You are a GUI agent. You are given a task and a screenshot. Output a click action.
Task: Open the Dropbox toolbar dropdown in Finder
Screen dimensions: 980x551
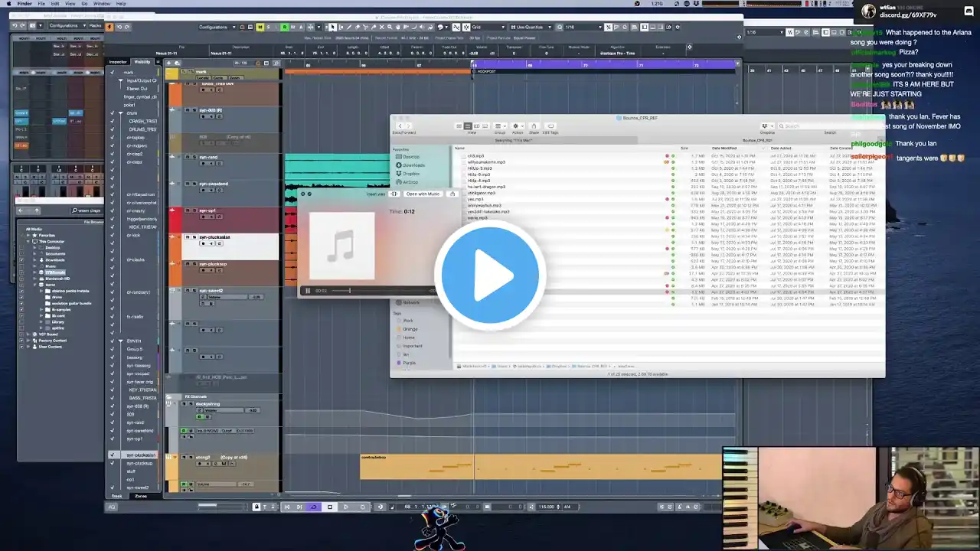click(766, 126)
